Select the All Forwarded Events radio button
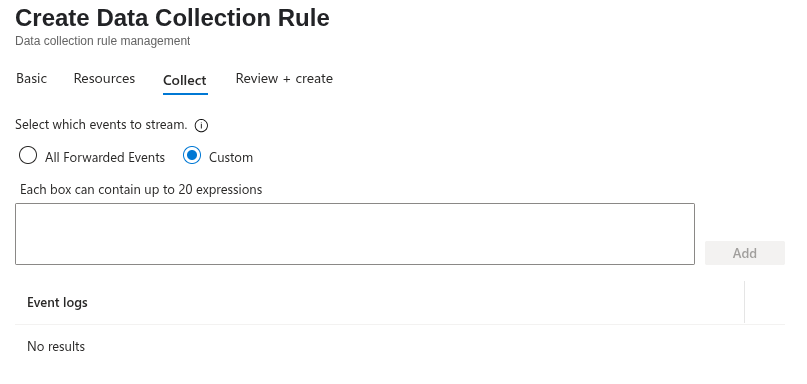This screenshot has width=807, height=384. [x=28, y=155]
